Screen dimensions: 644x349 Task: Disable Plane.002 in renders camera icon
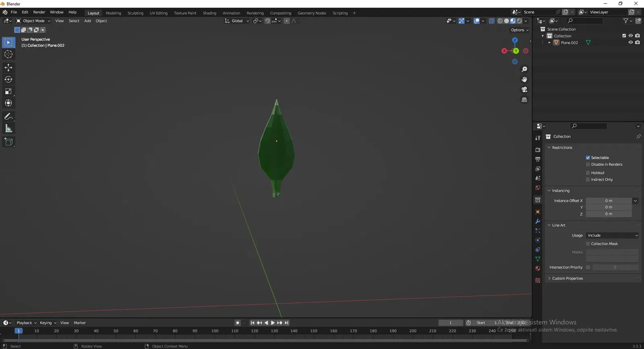[x=638, y=42]
